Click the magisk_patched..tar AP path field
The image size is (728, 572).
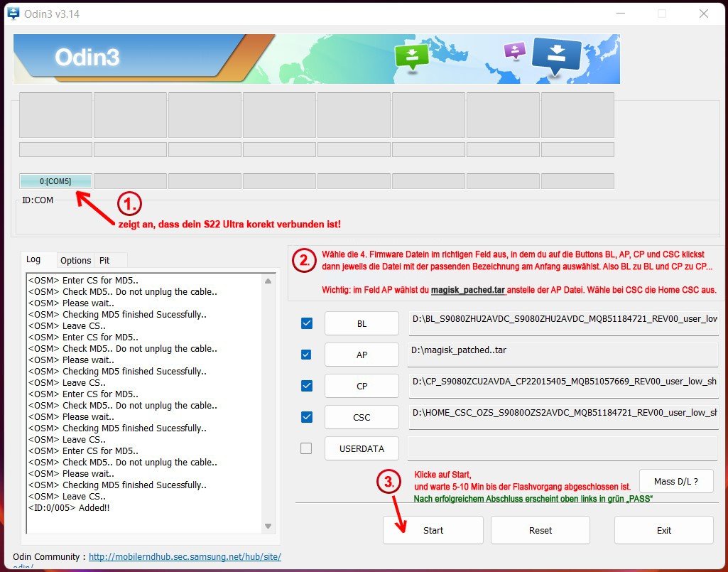pos(563,355)
